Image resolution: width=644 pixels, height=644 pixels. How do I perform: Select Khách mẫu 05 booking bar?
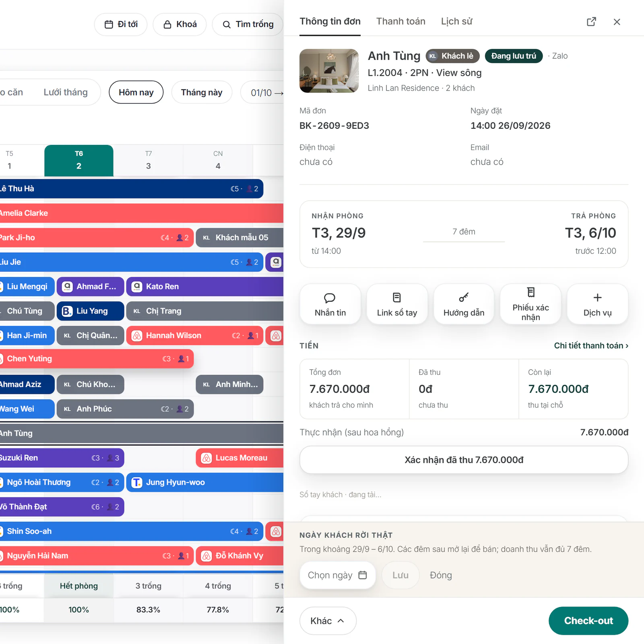coord(240,237)
